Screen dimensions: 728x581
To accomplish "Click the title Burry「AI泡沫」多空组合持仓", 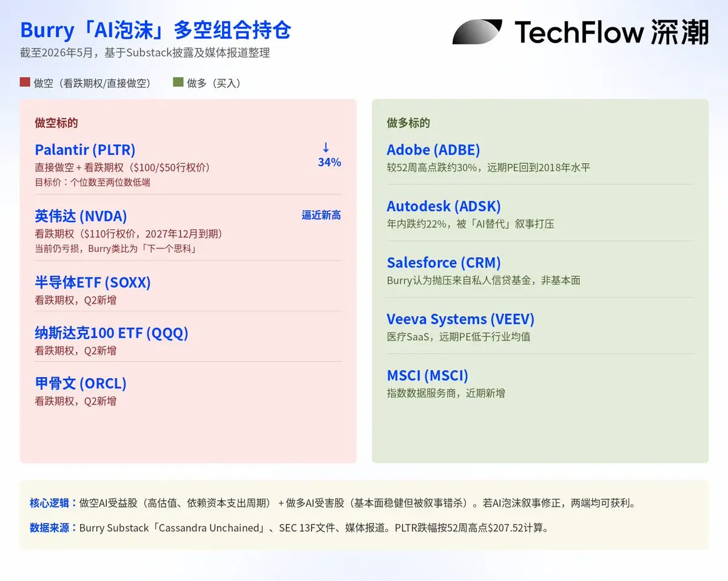I will tap(156, 30).
